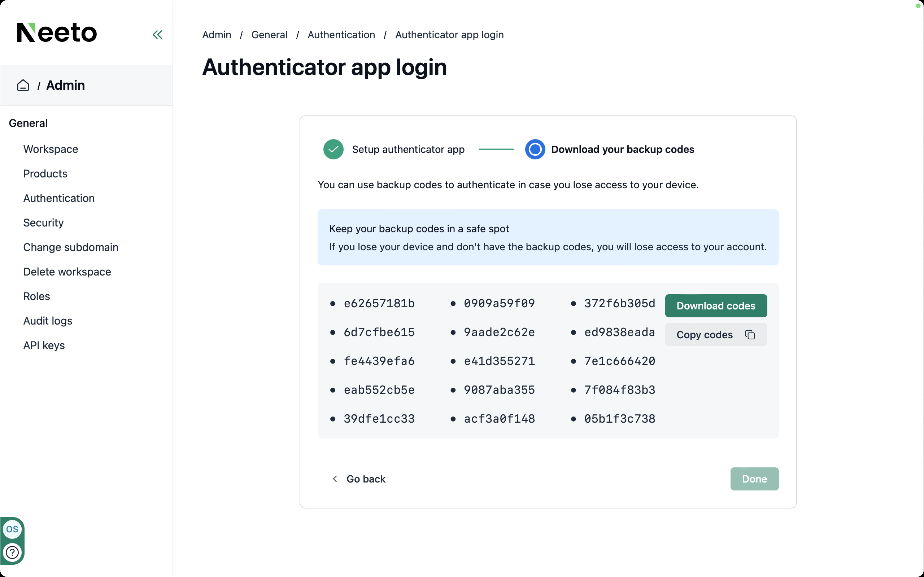This screenshot has width=924, height=577.
Task: Open Delete workspace in the sidebar
Action: pyautogui.click(x=67, y=272)
